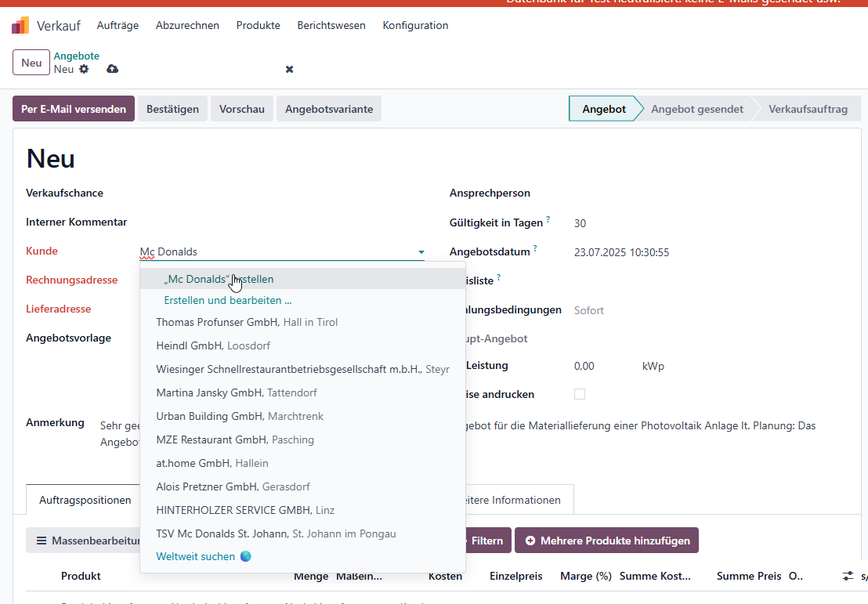Image resolution: width=868 pixels, height=604 pixels.
Task: Click Erstellen und bearbeiten link
Action: (x=227, y=300)
